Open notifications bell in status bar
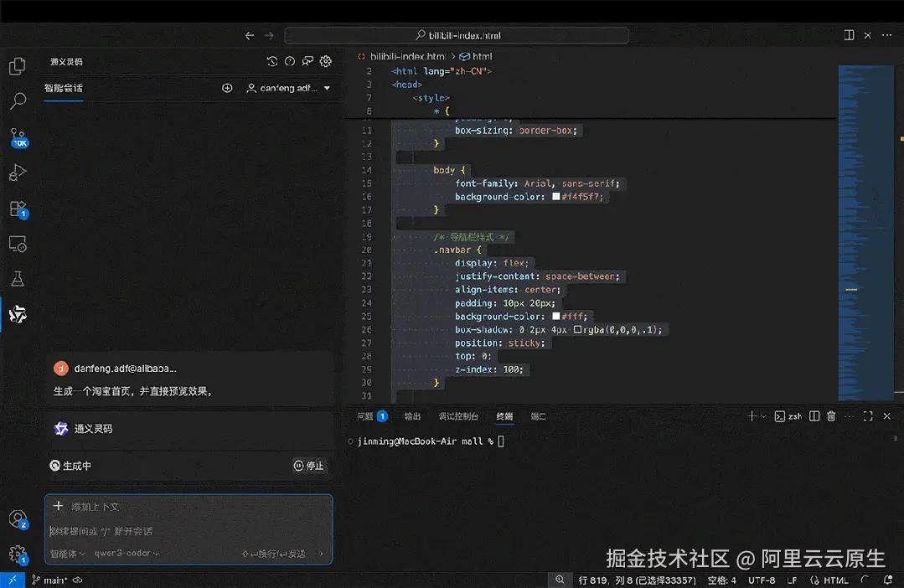 (888, 580)
